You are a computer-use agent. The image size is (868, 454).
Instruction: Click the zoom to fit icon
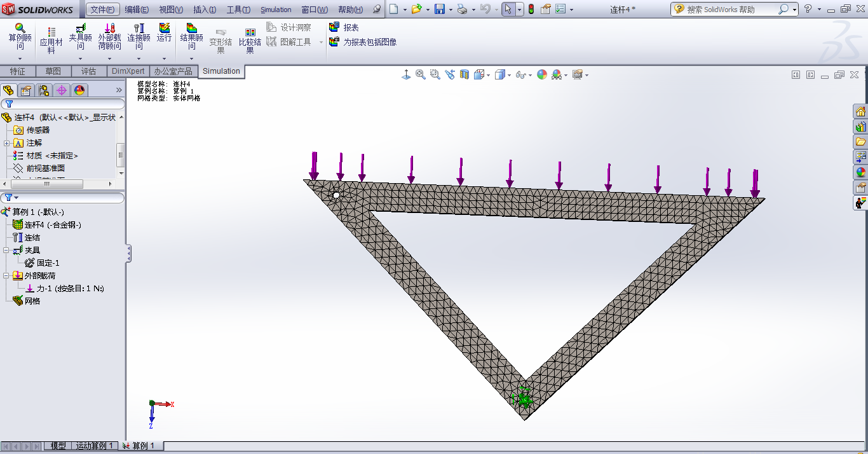(x=421, y=74)
